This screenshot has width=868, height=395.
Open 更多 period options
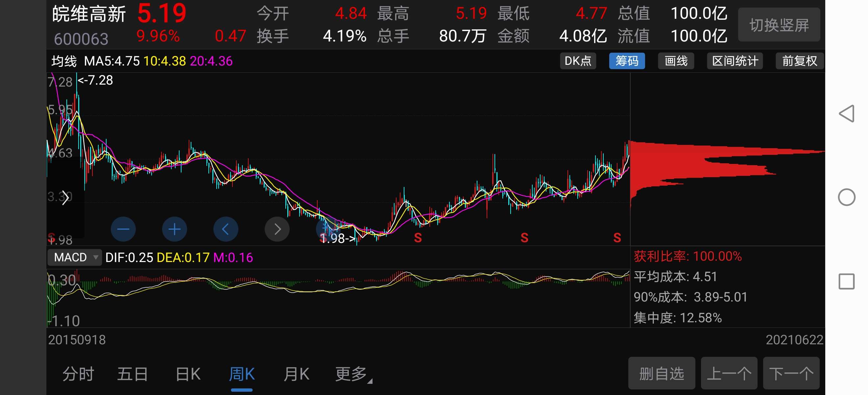[x=353, y=374]
